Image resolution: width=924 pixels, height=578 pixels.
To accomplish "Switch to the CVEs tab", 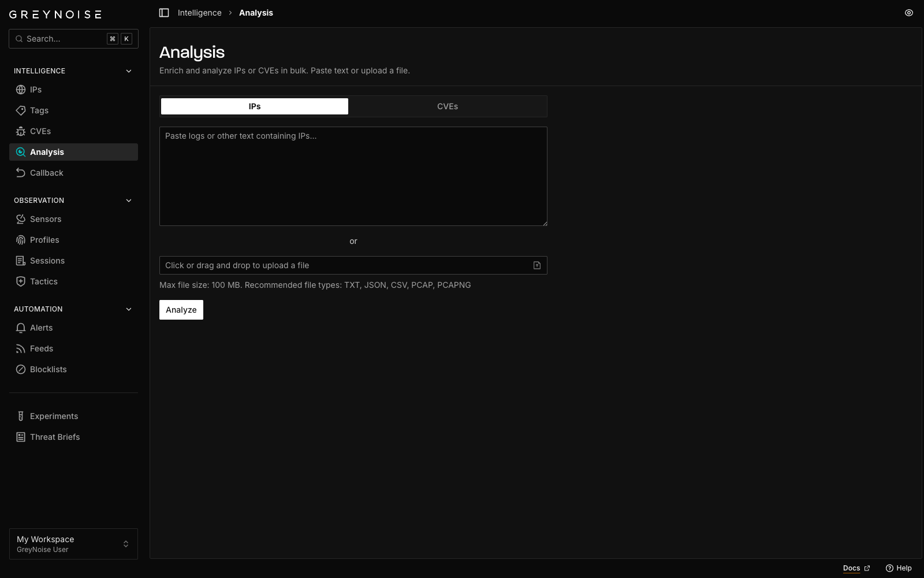I will (448, 106).
